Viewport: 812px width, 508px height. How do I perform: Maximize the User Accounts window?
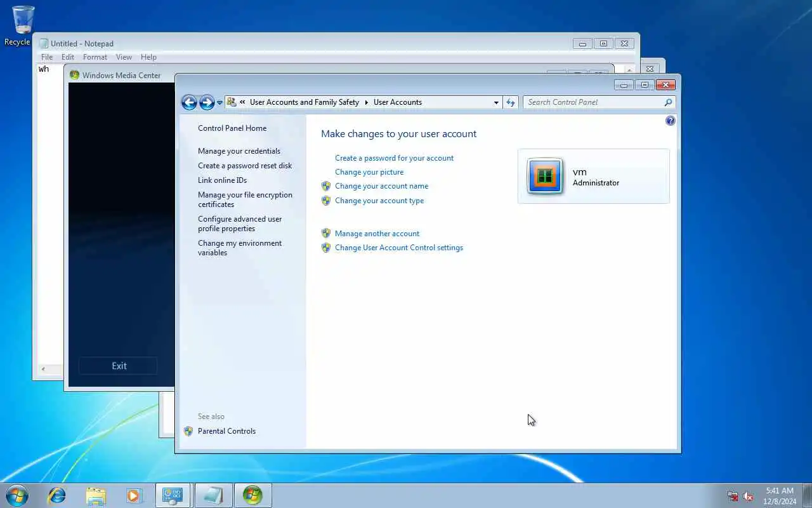tap(645, 84)
